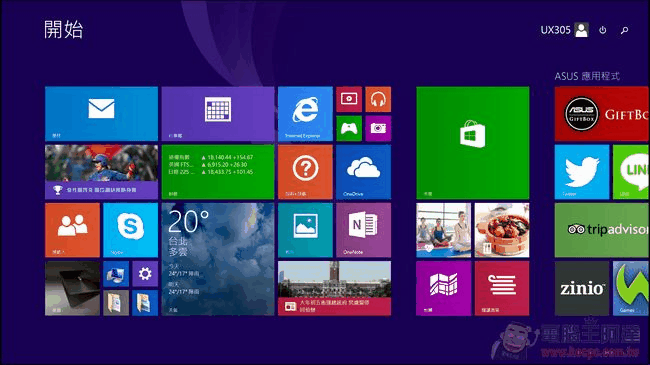Viewport: 650px width, 365px height.
Task: Open the WildTangent Games tile
Action: tap(631, 288)
